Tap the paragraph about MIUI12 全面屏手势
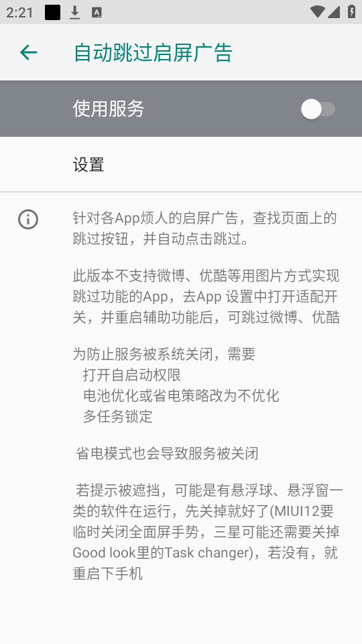 (208, 531)
